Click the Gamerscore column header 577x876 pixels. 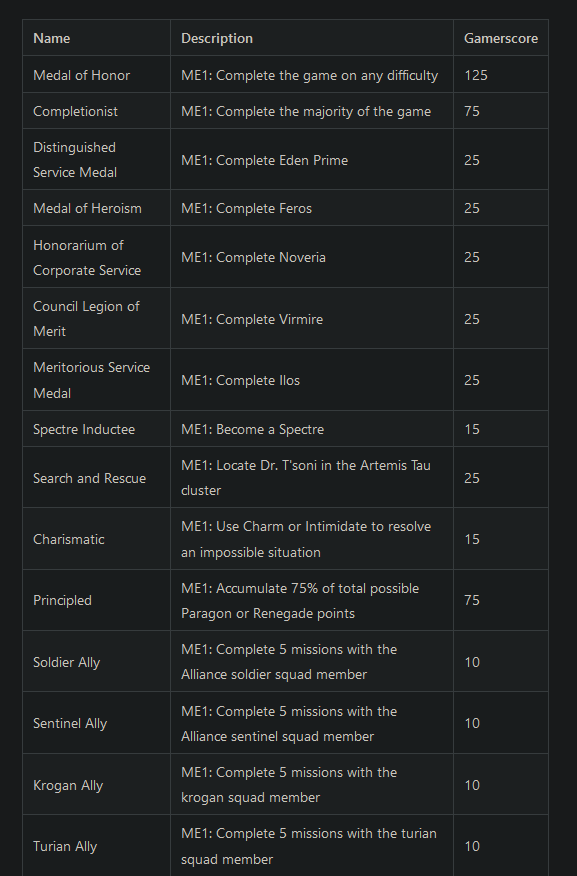[x=500, y=38]
